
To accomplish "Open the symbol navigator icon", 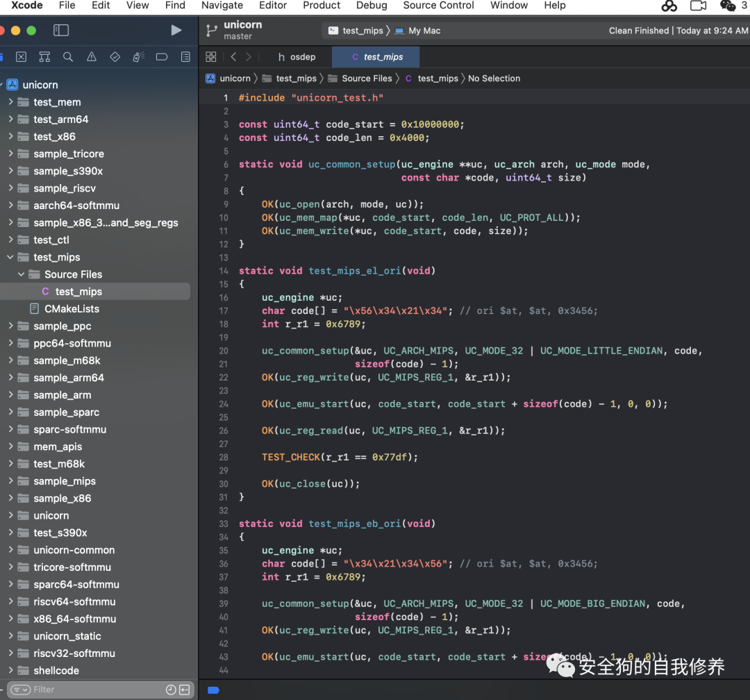I will 44,57.
